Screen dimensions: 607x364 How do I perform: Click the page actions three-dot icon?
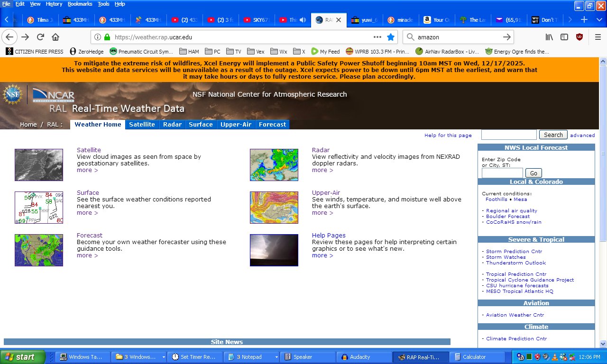(x=377, y=37)
